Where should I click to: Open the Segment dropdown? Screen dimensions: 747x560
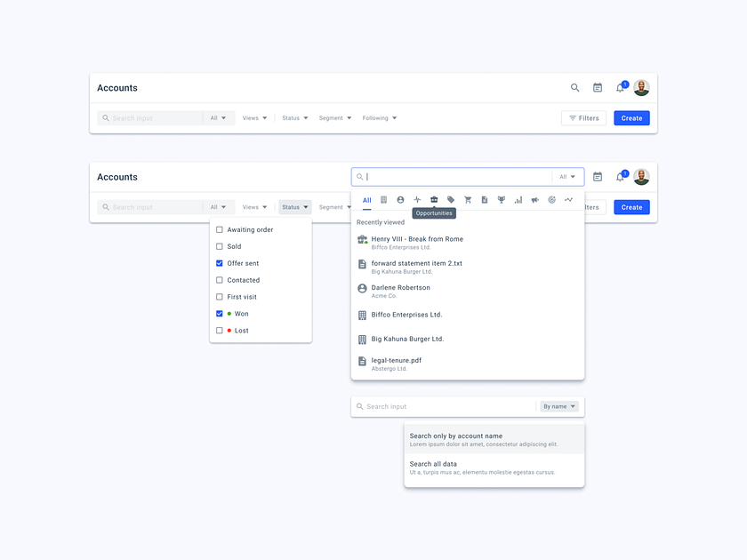pos(334,117)
